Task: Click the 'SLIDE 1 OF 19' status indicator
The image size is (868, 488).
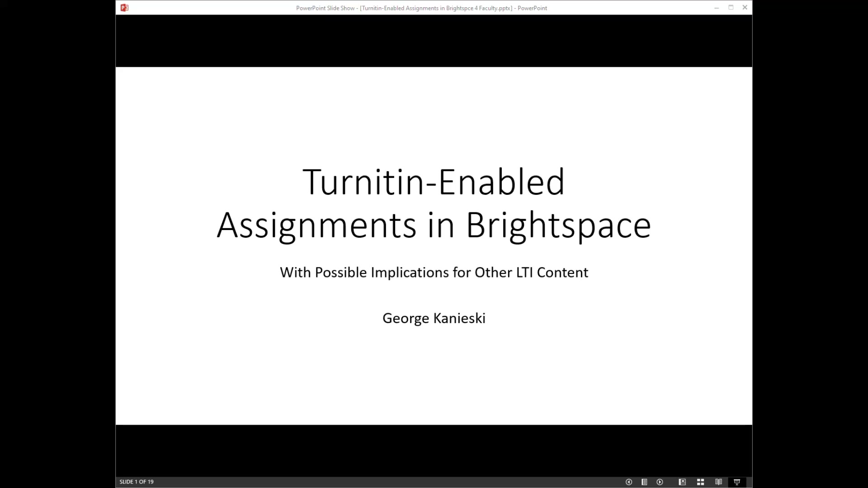Action: pos(137,482)
